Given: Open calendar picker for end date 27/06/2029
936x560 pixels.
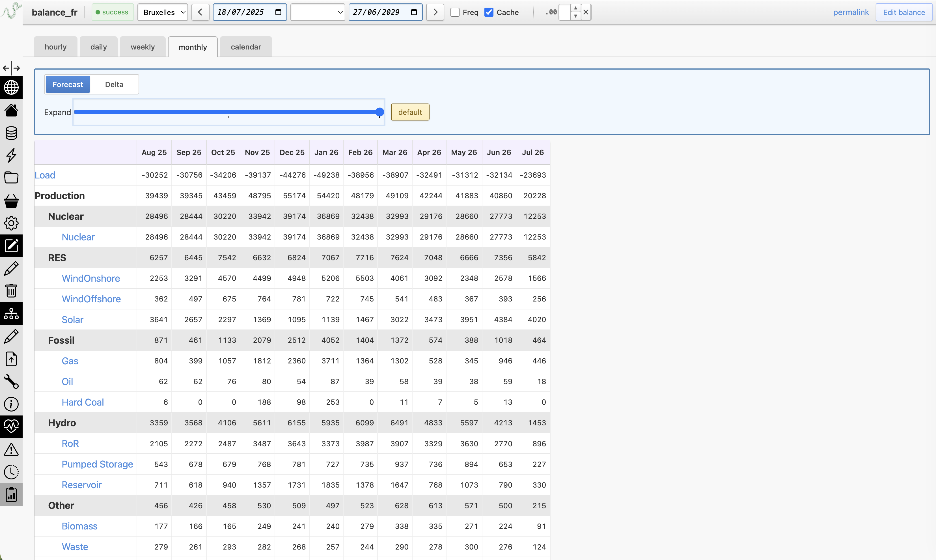Looking at the screenshot, I should coord(414,12).
